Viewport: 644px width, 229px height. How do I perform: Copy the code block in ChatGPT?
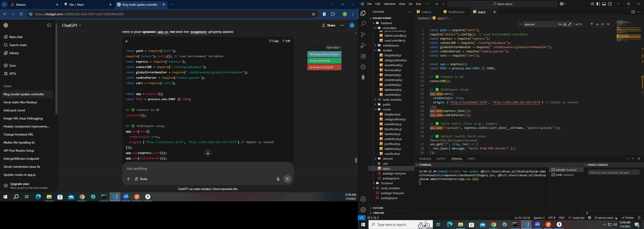[274, 41]
